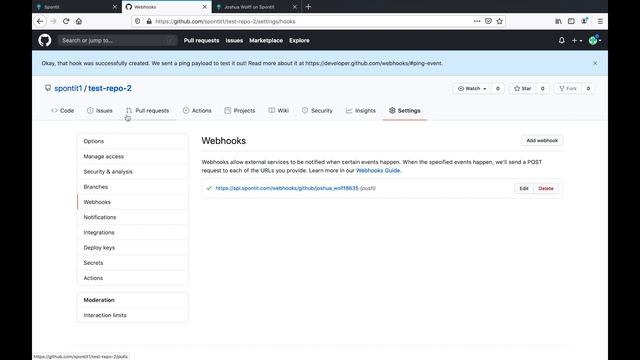Screen dimensions: 640x360
Task: Click the stargazers count 0
Action: 542,88
